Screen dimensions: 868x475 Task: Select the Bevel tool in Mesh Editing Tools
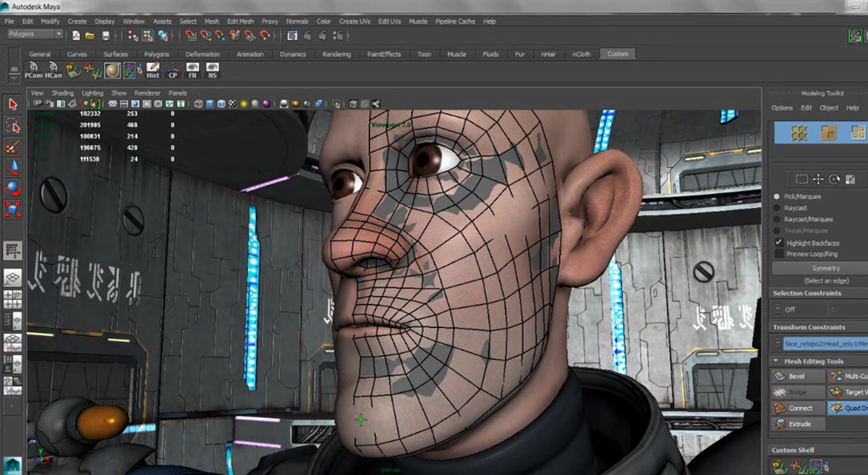pos(796,375)
